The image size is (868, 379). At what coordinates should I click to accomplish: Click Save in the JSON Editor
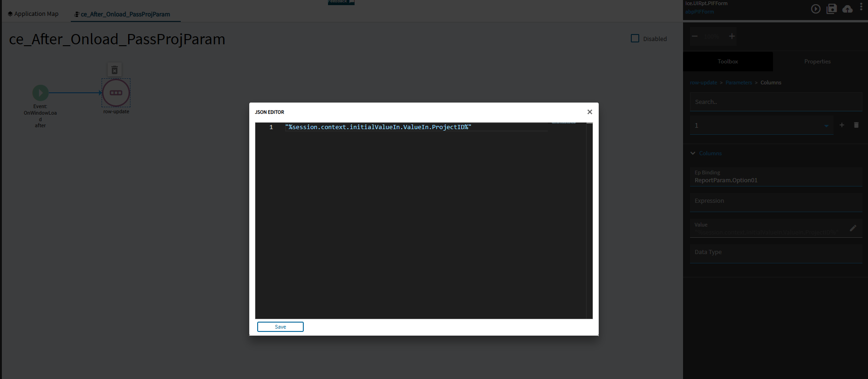coord(280,327)
